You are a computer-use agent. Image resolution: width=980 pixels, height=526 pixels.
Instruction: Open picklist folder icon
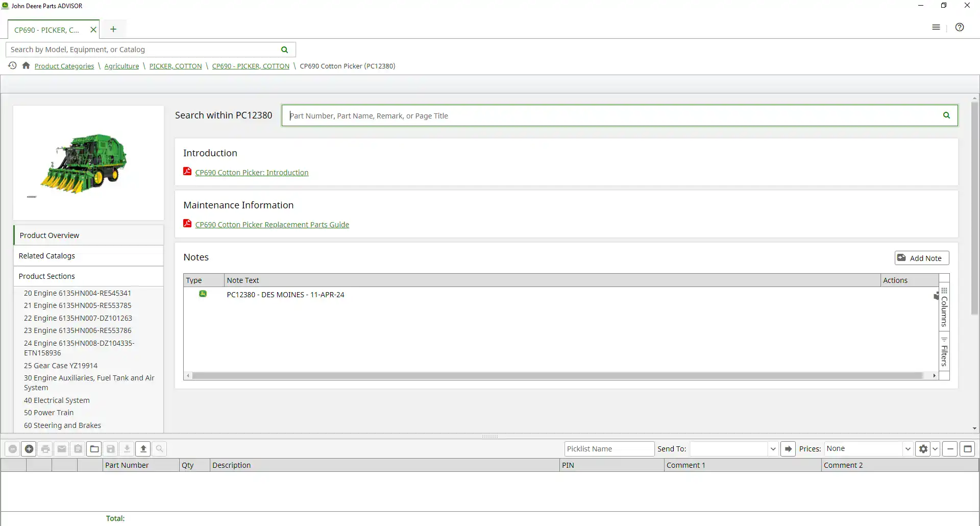94,449
